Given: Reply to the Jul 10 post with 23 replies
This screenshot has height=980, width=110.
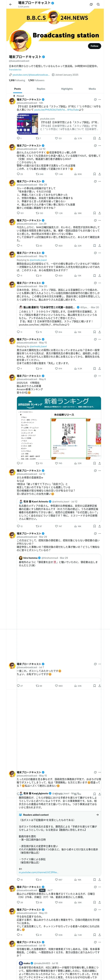Looking at the screenshot, I should [x=20, y=174].
